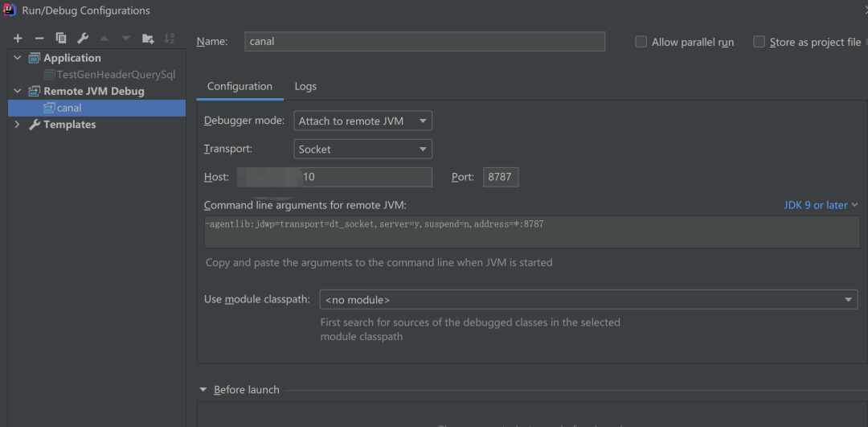This screenshot has height=427, width=868.
Task: Open the Debugger mode dropdown
Action: pyautogui.click(x=362, y=121)
